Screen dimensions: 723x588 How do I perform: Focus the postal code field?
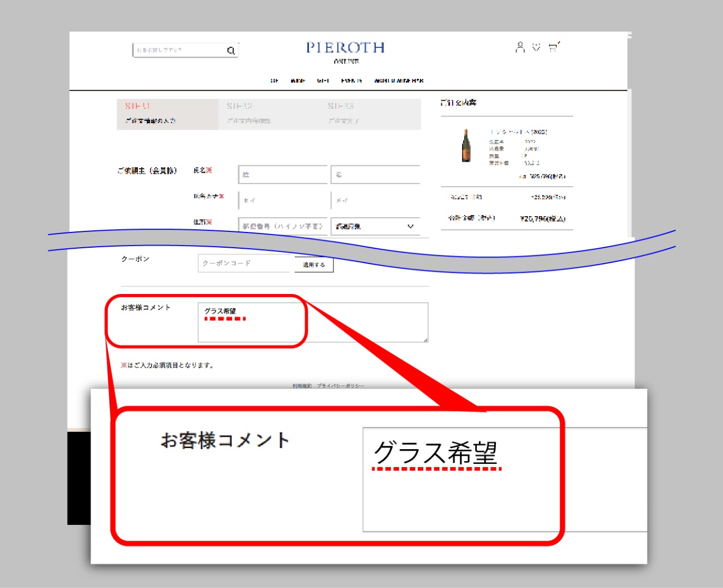282,226
